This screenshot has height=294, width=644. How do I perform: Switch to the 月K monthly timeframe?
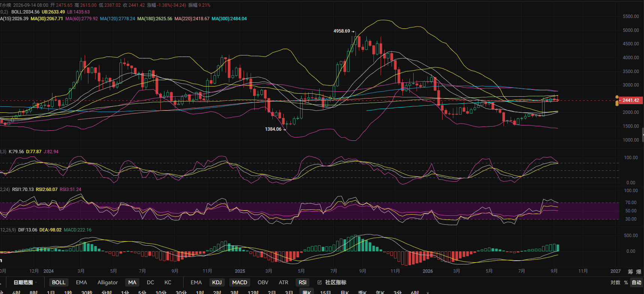pyautogui.click(x=345, y=292)
